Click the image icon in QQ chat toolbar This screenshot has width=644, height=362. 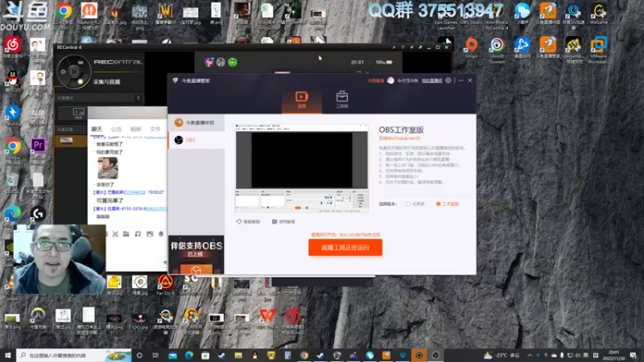tap(150, 234)
